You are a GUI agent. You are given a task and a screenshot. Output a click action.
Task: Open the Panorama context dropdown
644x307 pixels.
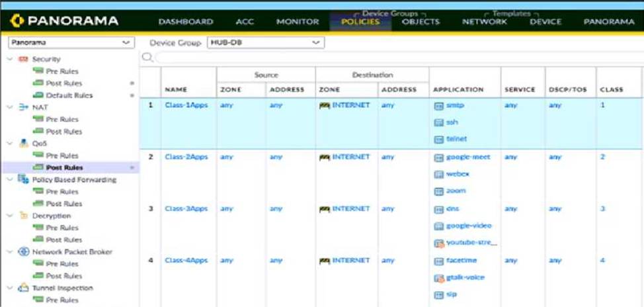(x=71, y=42)
